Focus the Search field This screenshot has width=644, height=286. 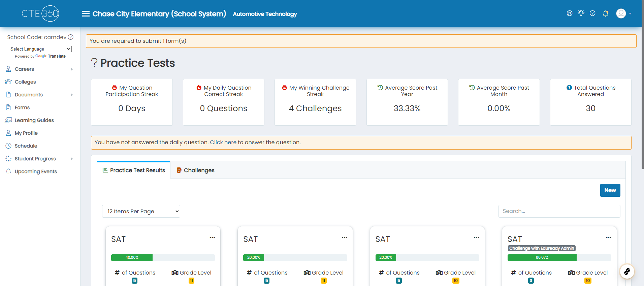pos(559,211)
